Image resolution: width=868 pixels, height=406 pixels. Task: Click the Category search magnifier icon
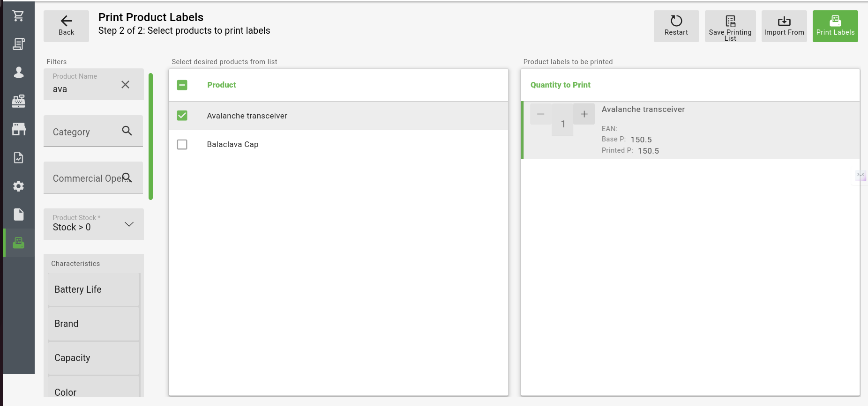127,131
